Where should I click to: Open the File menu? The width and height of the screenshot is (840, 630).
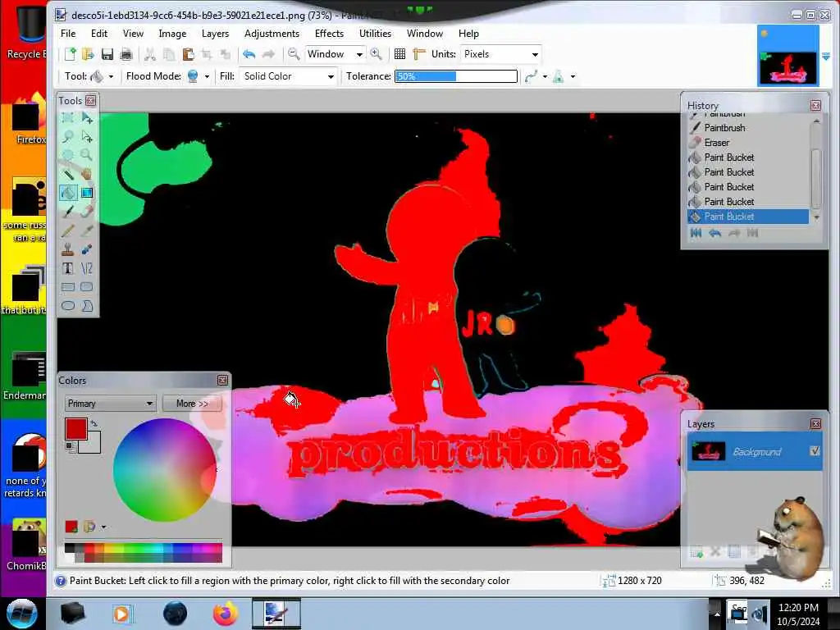point(68,33)
